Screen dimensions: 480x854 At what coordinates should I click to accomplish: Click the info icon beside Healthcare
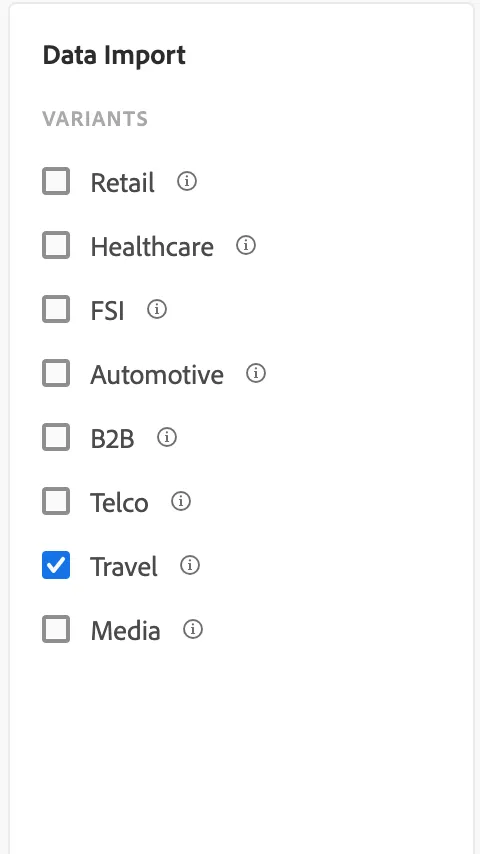pos(246,245)
